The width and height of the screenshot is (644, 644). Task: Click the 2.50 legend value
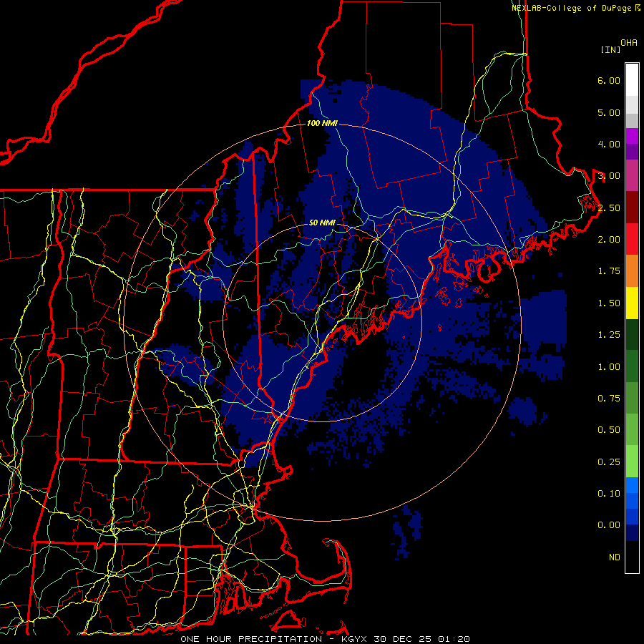pyautogui.click(x=609, y=208)
